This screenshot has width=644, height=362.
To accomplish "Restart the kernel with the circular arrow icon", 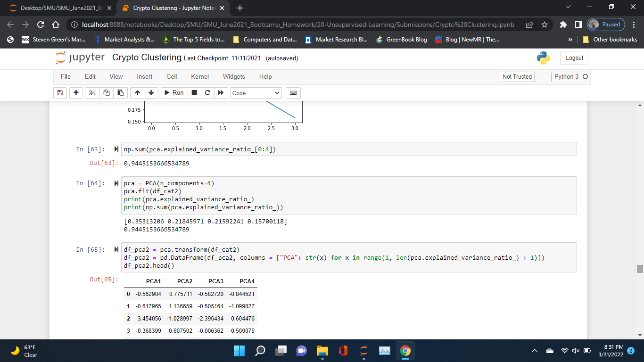I will point(207,93).
